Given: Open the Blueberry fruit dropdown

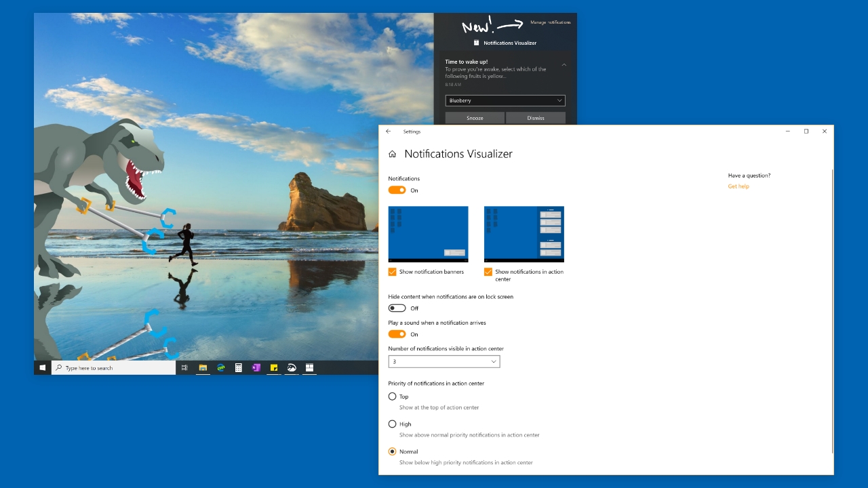Looking at the screenshot, I should 505,100.
